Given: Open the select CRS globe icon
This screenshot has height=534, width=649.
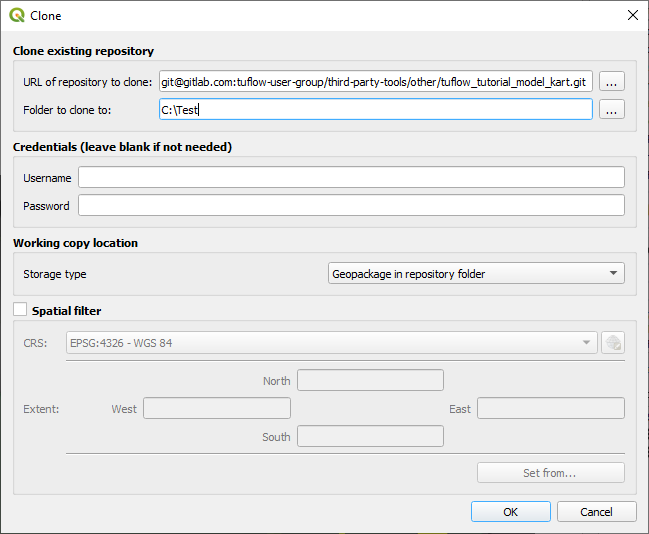Looking at the screenshot, I should (x=613, y=343).
